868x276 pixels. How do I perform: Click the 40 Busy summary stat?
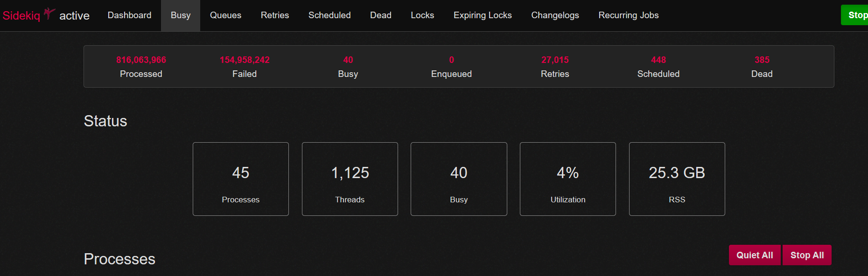pyautogui.click(x=348, y=66)
